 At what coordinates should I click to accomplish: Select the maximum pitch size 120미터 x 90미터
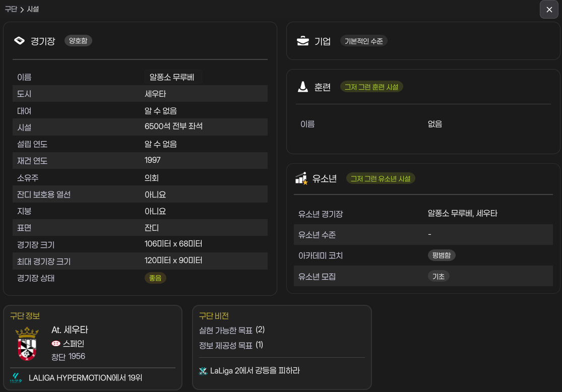click(173, 260)
